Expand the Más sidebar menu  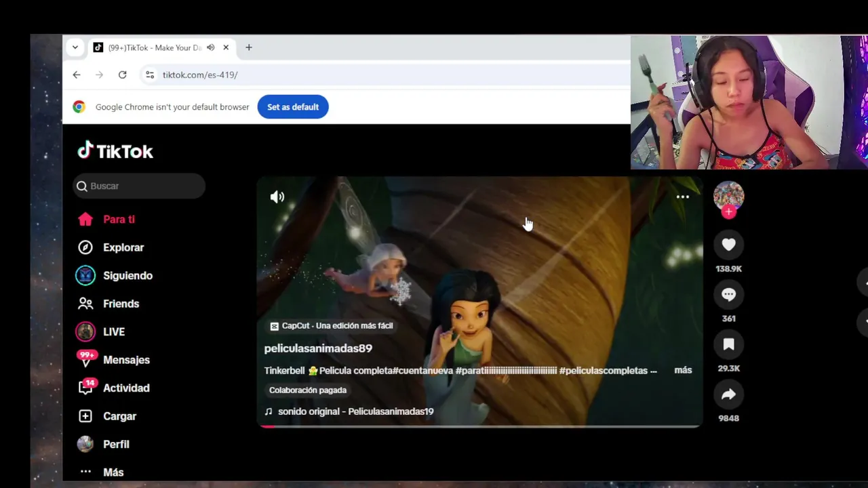coord(113,472)
